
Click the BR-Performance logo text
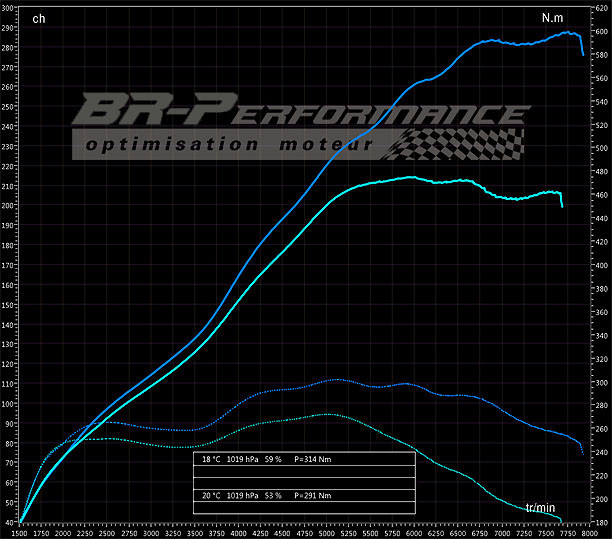click(x=300, y=112)
